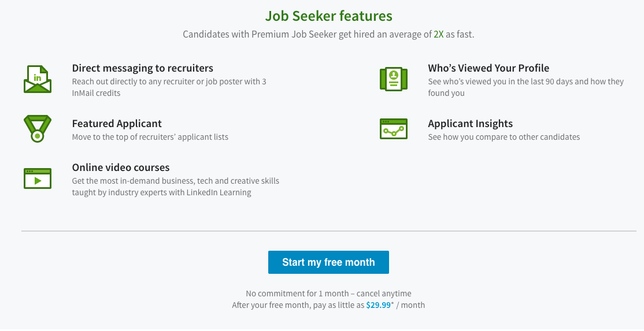This screenshot has height=331, width=644.
Task: Click the LinkedIn Learning description text
Action: (x=175, y=187)
